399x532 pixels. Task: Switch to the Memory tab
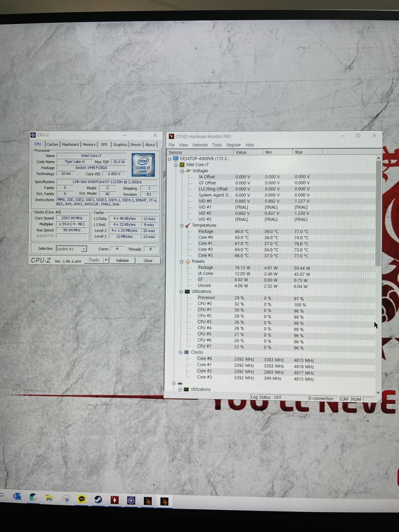[89, 145]
